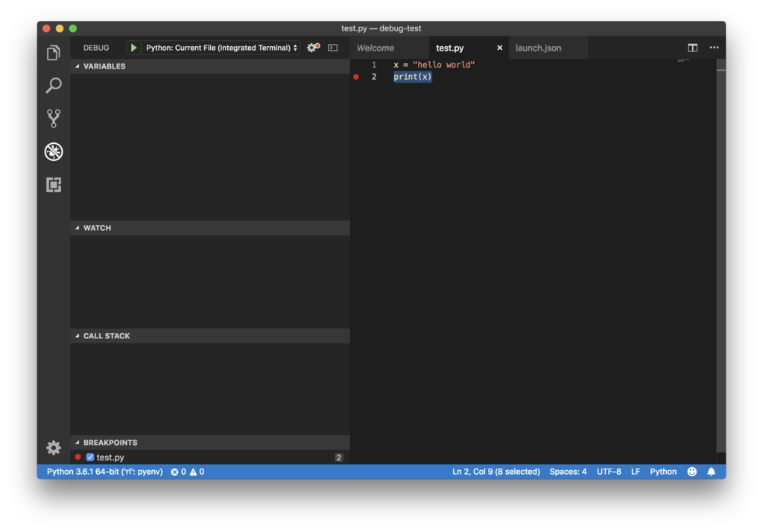Start debugging with the green play button
763x532 pixels.
(x=133, y=48)
